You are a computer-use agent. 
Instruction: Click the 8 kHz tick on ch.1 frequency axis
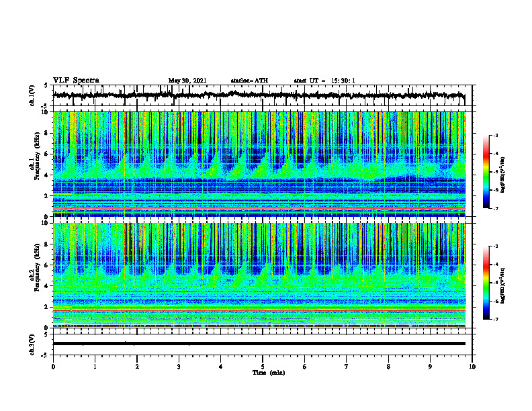coord(47,133)
